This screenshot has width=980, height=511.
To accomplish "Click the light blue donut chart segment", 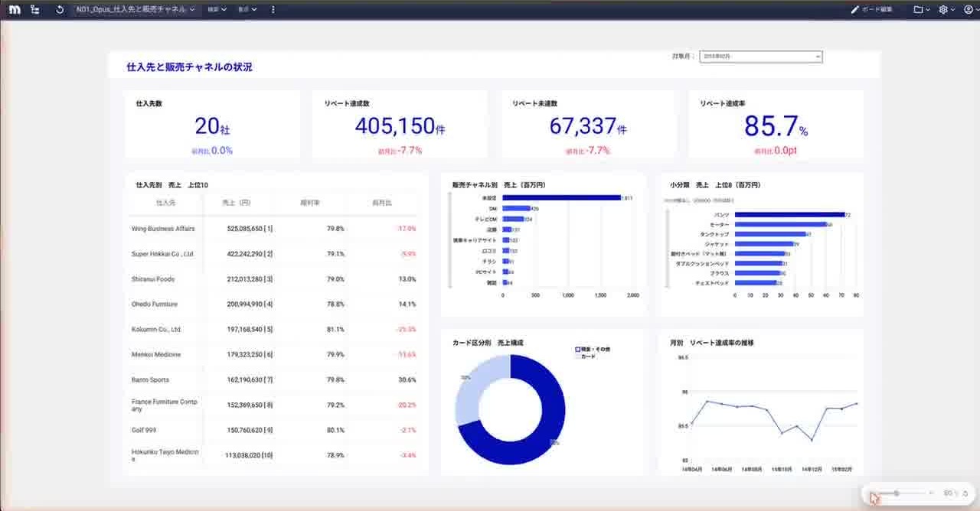I will point(474,386).
